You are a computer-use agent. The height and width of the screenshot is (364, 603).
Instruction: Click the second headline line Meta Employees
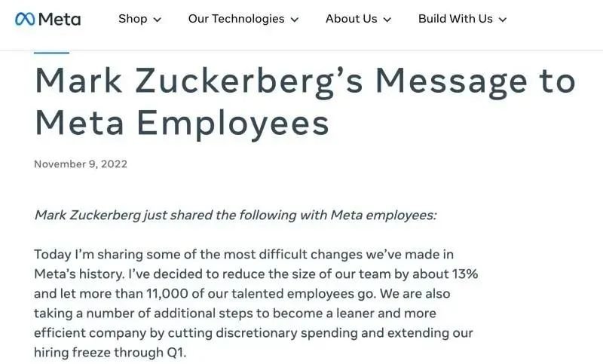182,123
